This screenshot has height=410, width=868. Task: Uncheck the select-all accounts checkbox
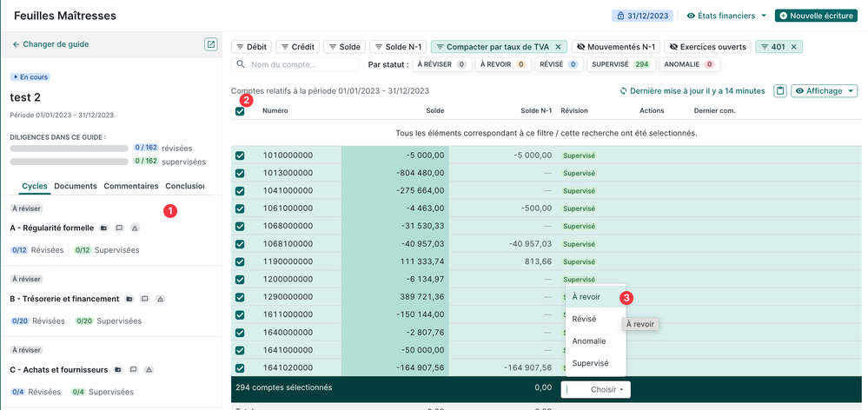click(x=240, y=111)
